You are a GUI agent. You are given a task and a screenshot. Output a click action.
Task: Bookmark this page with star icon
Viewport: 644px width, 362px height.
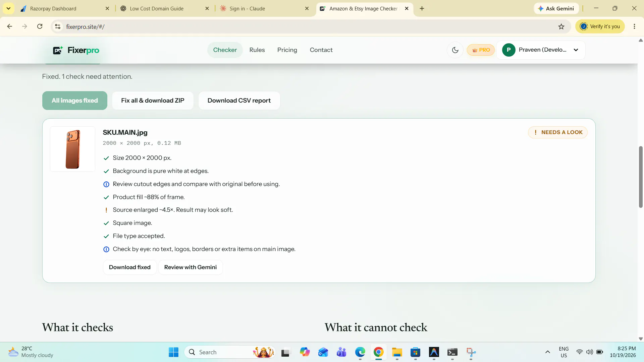pos(561,26)
